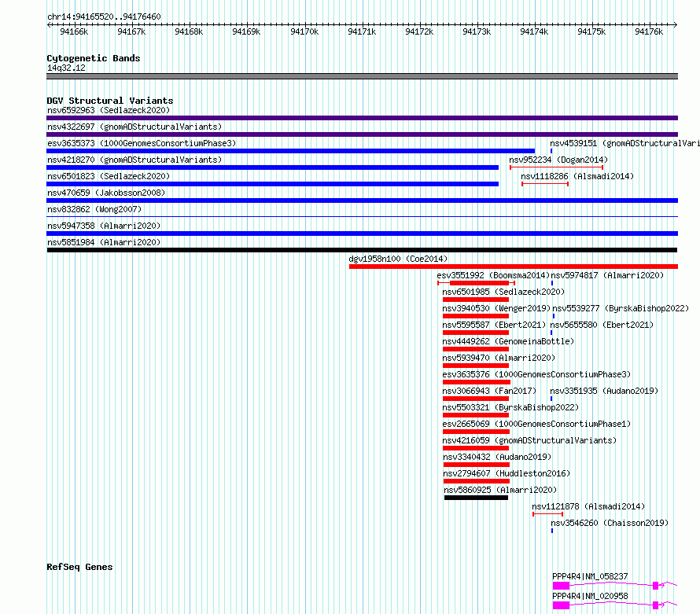Select nsv5851984 (Almarri2020) label
The width and height of the screenshot is (700, 614).
point(104,242)
